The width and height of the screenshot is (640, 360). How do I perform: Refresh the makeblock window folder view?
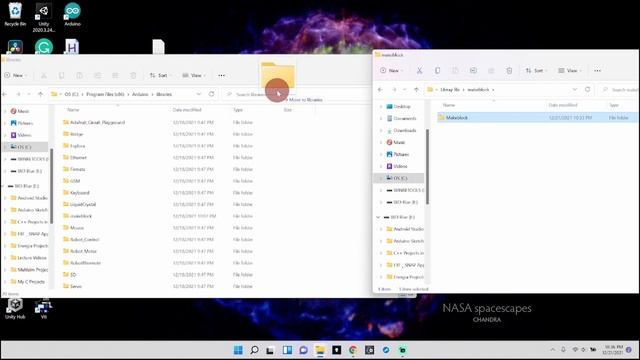click(x=587, y=89)
